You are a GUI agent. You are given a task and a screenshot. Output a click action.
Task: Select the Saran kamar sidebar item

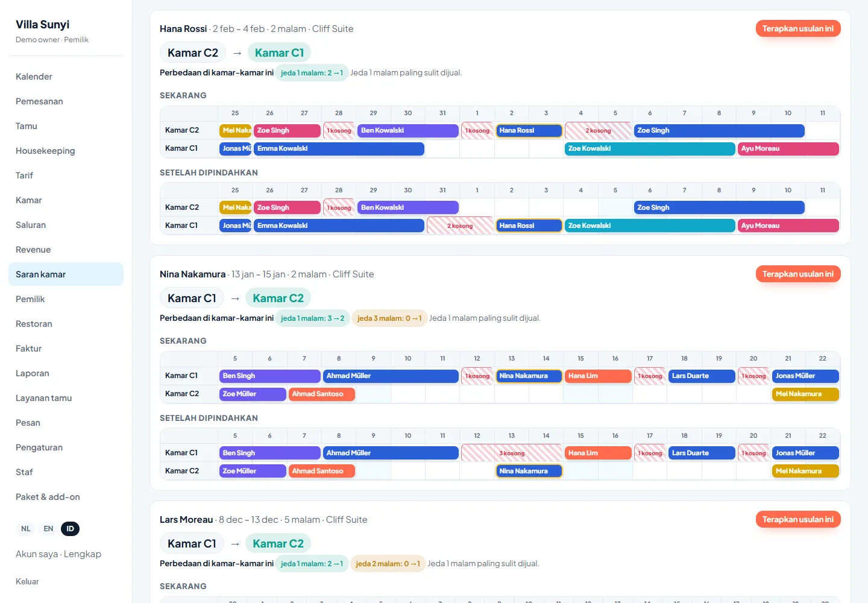click(66, 274)
